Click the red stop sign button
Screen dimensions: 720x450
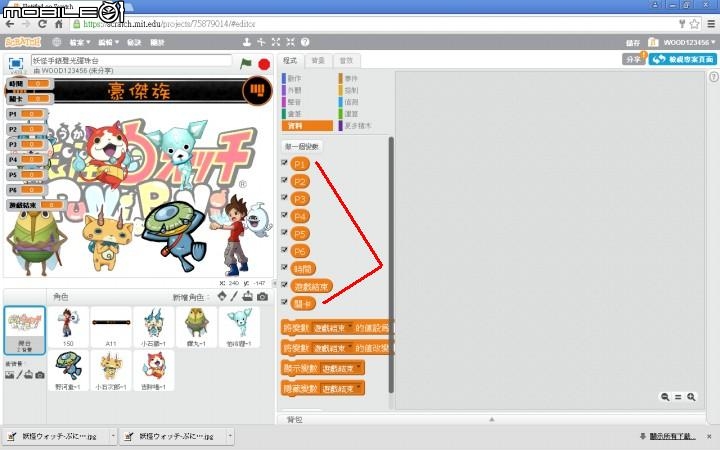pyautogui.click(x=264, y=64)
